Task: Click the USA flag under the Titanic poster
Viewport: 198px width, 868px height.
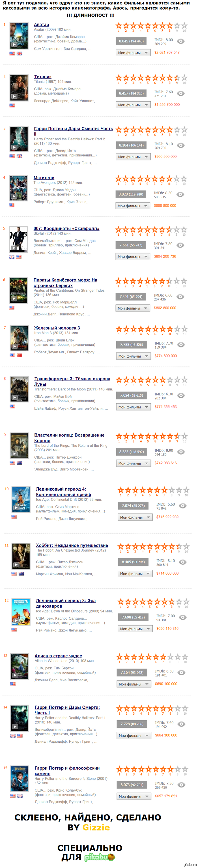Action: pos(12,105)
